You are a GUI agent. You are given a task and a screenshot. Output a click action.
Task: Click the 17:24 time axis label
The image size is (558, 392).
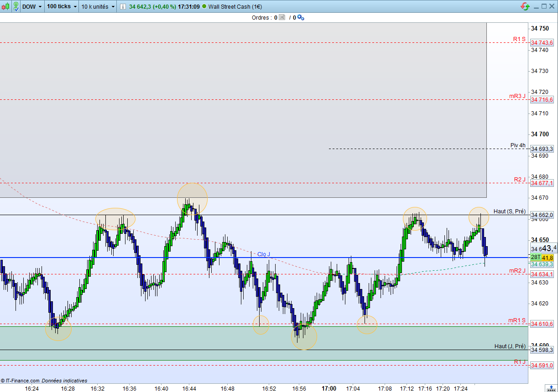pyautogui.click(x=460, y=389)
